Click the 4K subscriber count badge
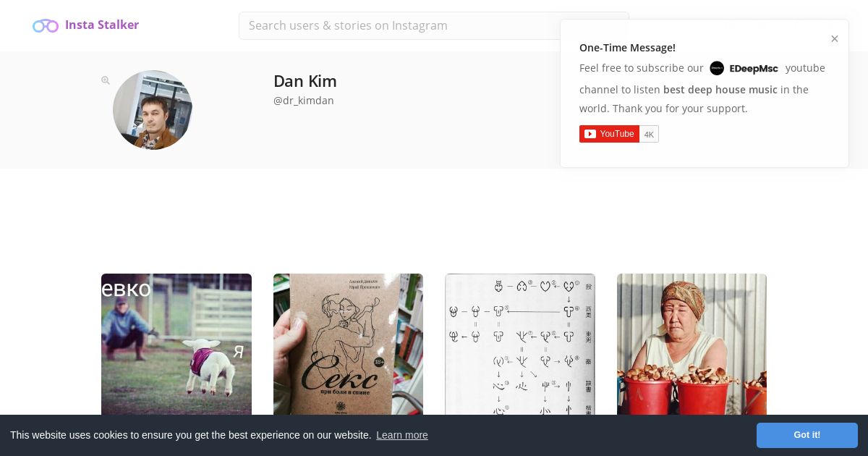 click(x=649, y=134)
